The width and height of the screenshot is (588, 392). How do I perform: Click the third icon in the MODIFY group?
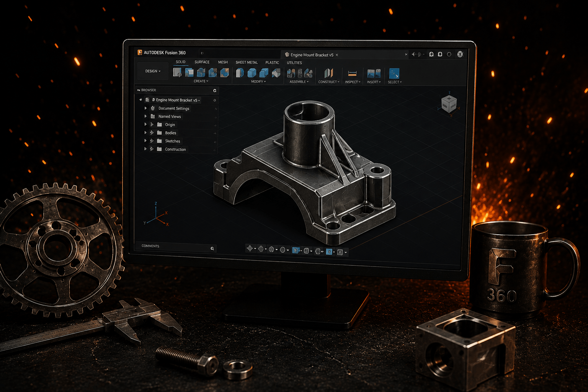(x=264, y=73)
